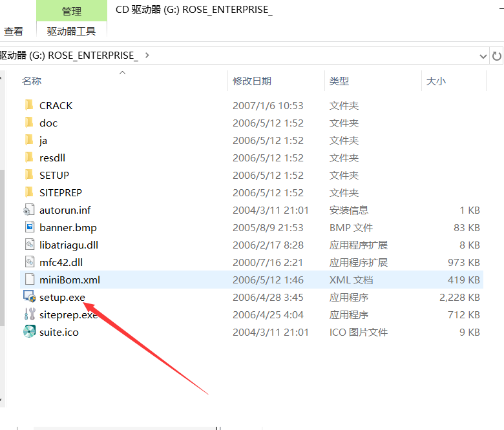Select the file name siteprep.exe
Image resolution: width=504 pixels, height=430 pixels.
[68, 314]
